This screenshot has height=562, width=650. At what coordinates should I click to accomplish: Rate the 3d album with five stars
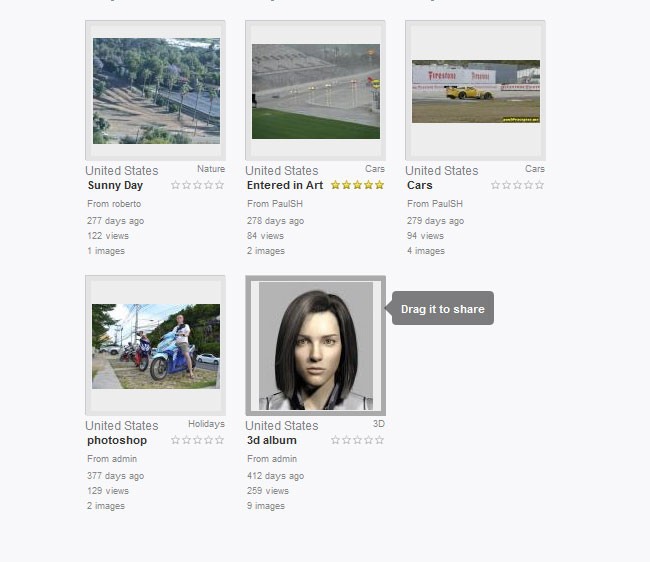pos(379,440)
